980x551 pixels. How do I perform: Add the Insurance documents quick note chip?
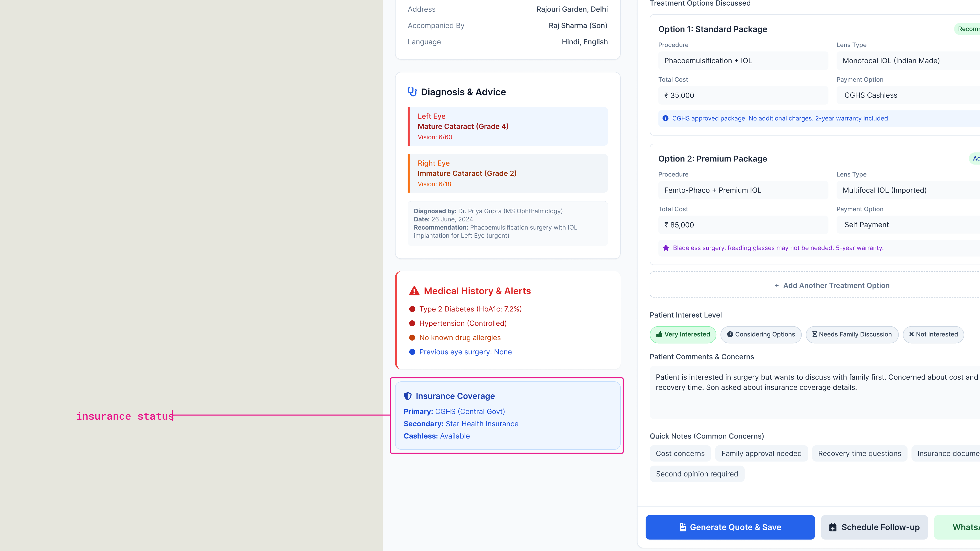point(946,454)
